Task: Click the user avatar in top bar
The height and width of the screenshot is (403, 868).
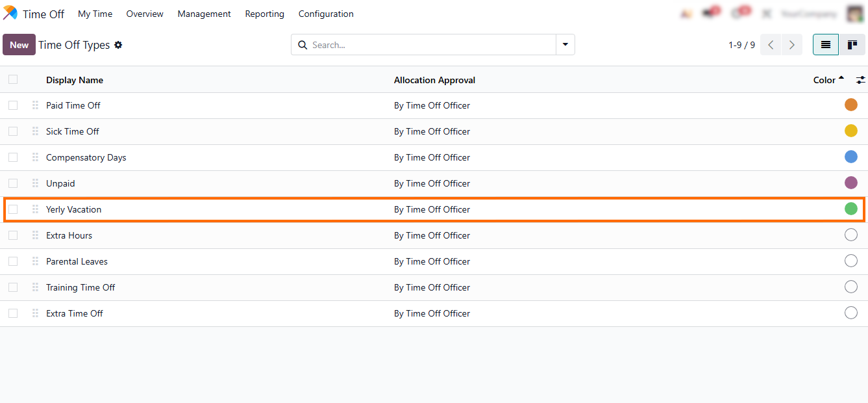Action: pyautogui.click(x=855, y=13)
